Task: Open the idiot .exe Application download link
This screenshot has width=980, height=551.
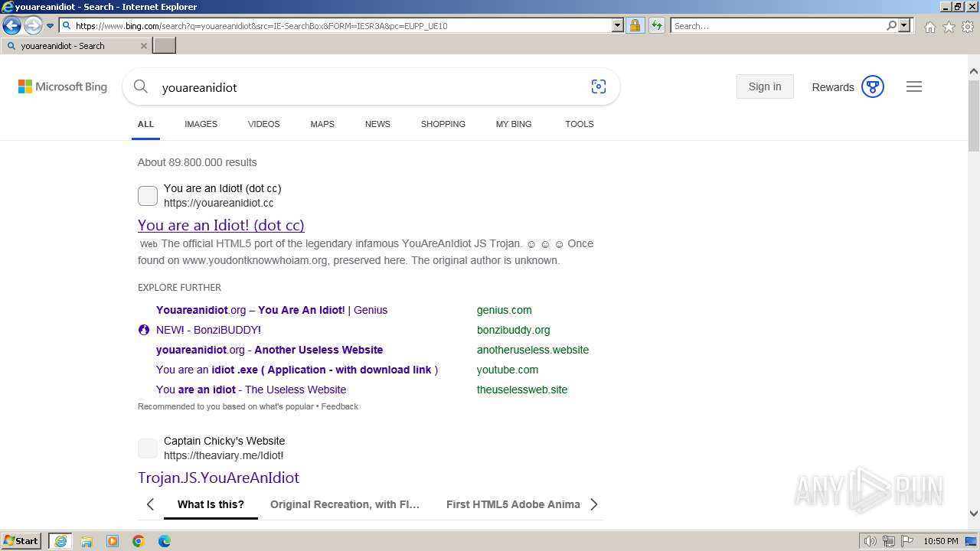Action: 297,370
